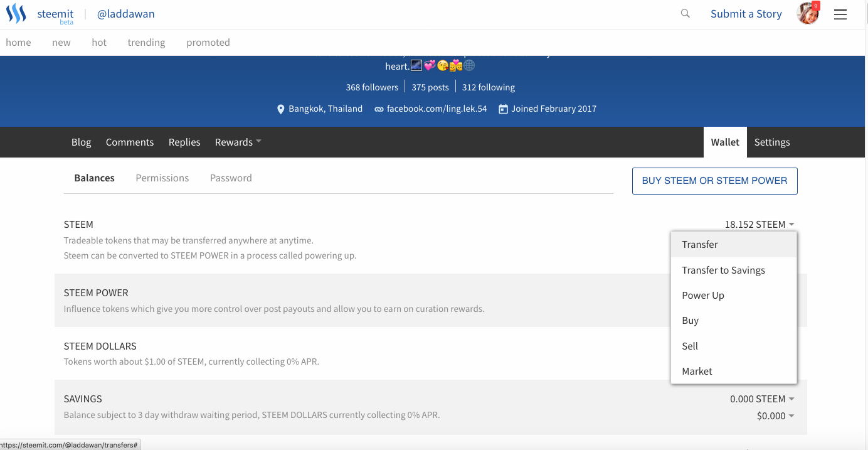Go to the hot posts feed
This screenshot has height=450, width=868.
(x=99, y=42)
